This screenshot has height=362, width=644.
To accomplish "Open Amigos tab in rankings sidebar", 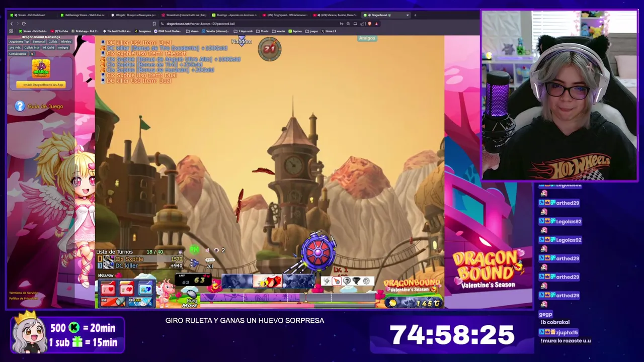I will (x=63, y=48).
